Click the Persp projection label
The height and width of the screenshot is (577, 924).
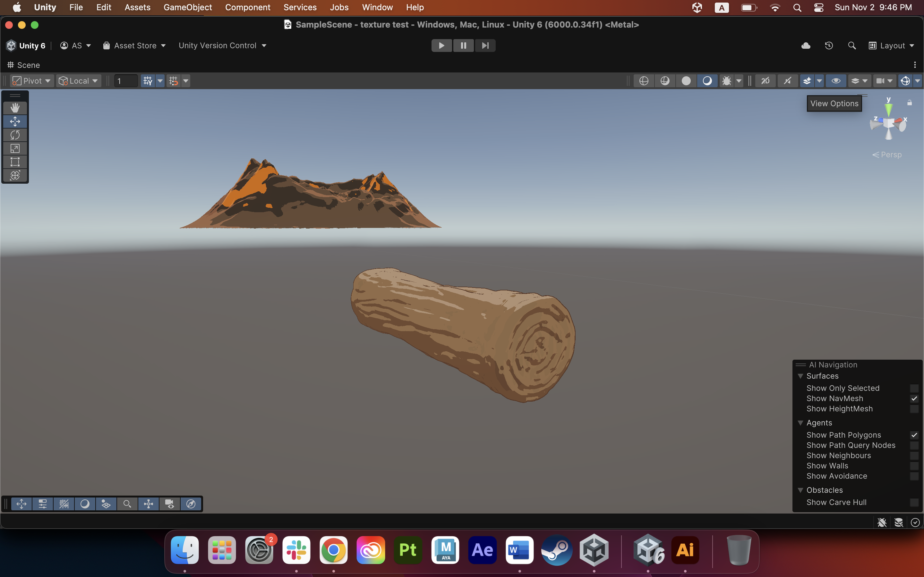[x=890, y=155]
